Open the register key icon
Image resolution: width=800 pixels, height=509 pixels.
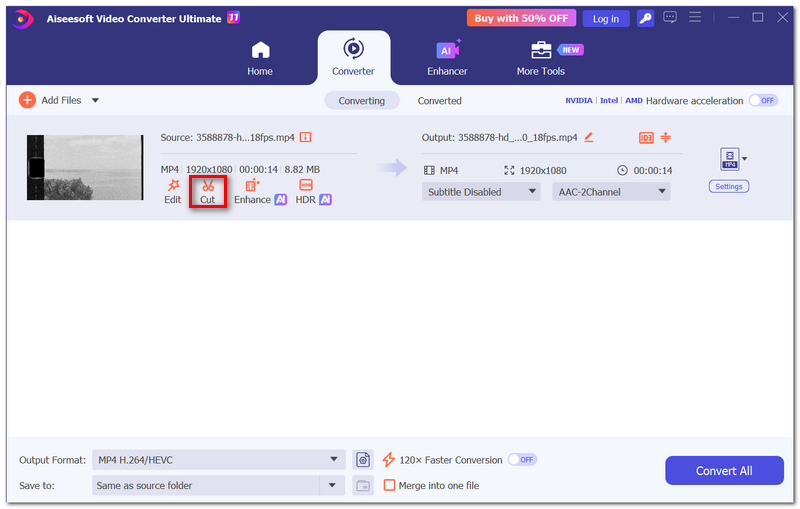645,18
